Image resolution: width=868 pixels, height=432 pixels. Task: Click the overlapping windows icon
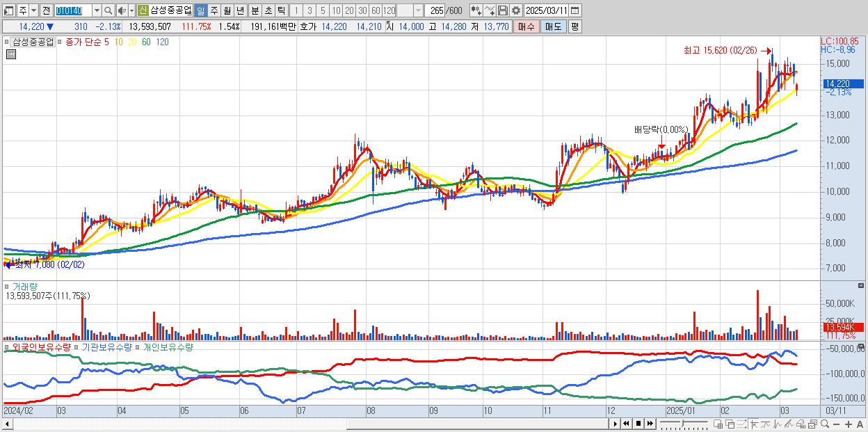pos(730,424)
